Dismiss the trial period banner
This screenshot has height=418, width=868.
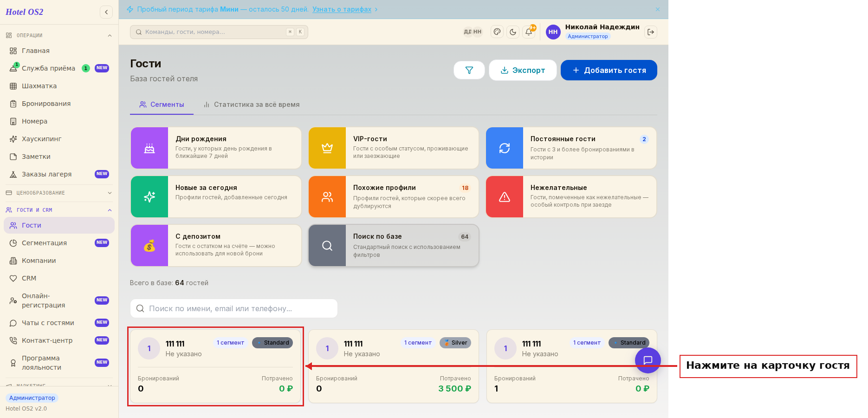pyautogui.click(x=658, y=9)
